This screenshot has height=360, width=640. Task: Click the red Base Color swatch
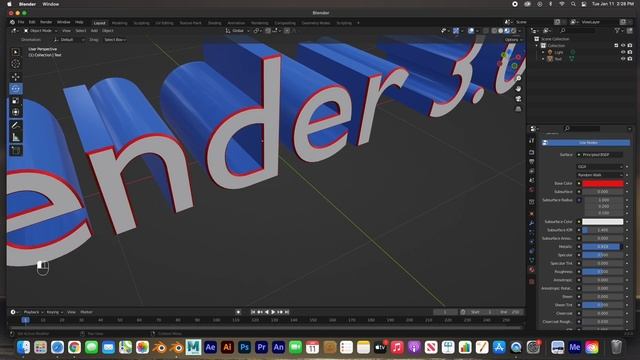[x=602, y=183]
